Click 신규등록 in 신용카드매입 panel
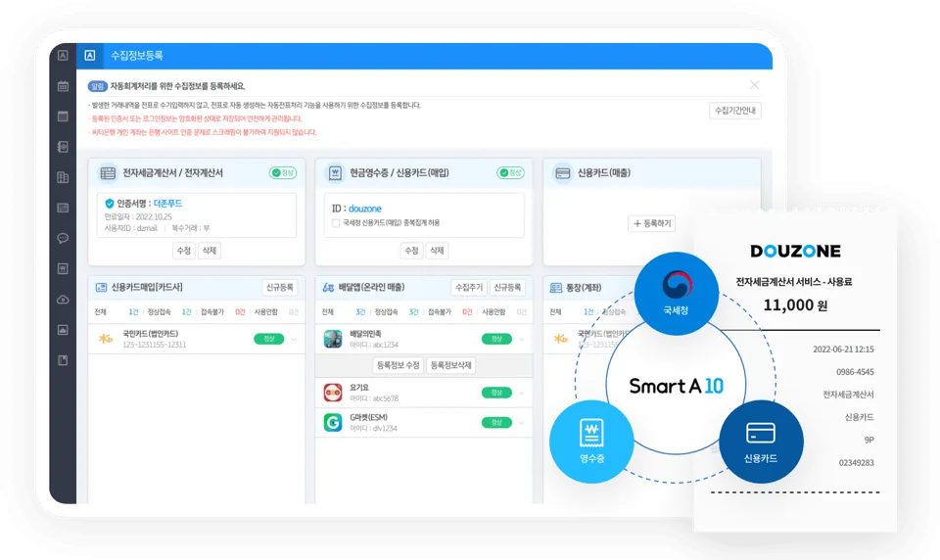940x560 pixels. pyautogui.click(x=279, y=288)
